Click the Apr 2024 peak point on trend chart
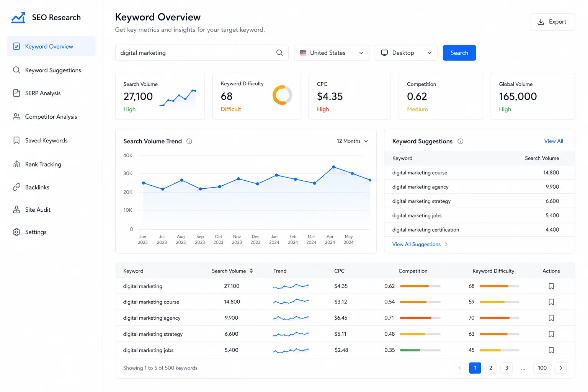This screenshot has height=392, width=588. [334, 167]
